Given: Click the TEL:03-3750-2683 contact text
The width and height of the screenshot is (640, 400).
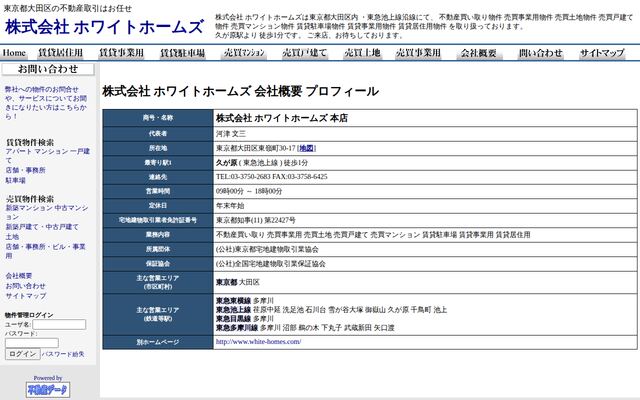Looking at the screenshot, I should pos(243,177).
